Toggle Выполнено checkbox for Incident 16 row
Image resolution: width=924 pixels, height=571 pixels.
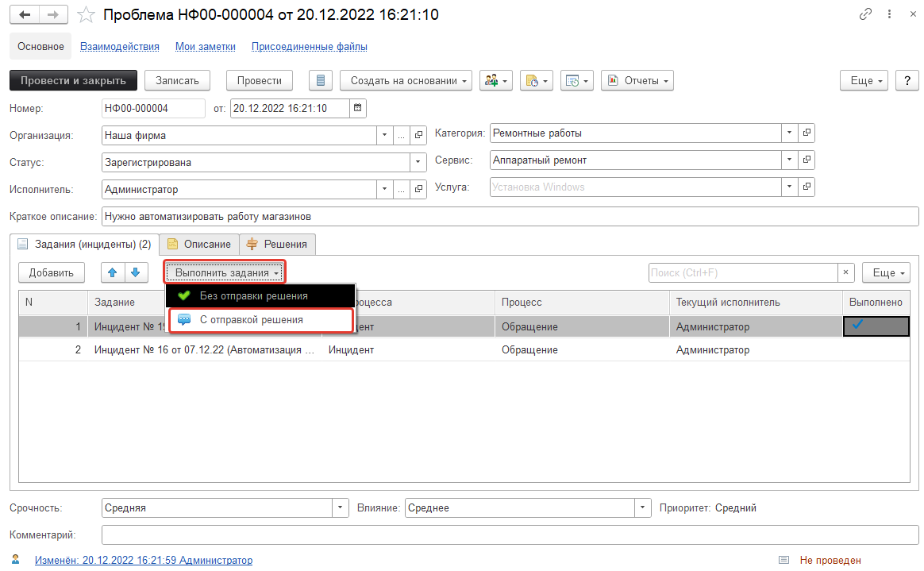coord(876,349)
